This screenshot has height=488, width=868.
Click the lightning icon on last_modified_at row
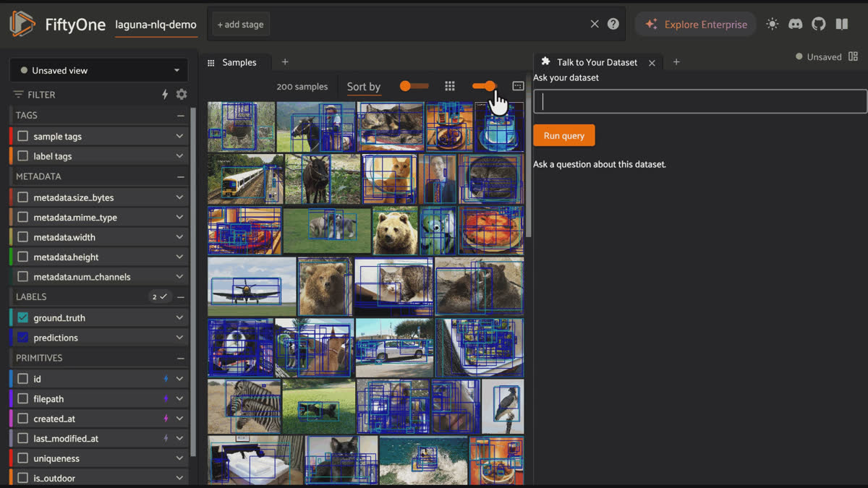click(166, 438)
